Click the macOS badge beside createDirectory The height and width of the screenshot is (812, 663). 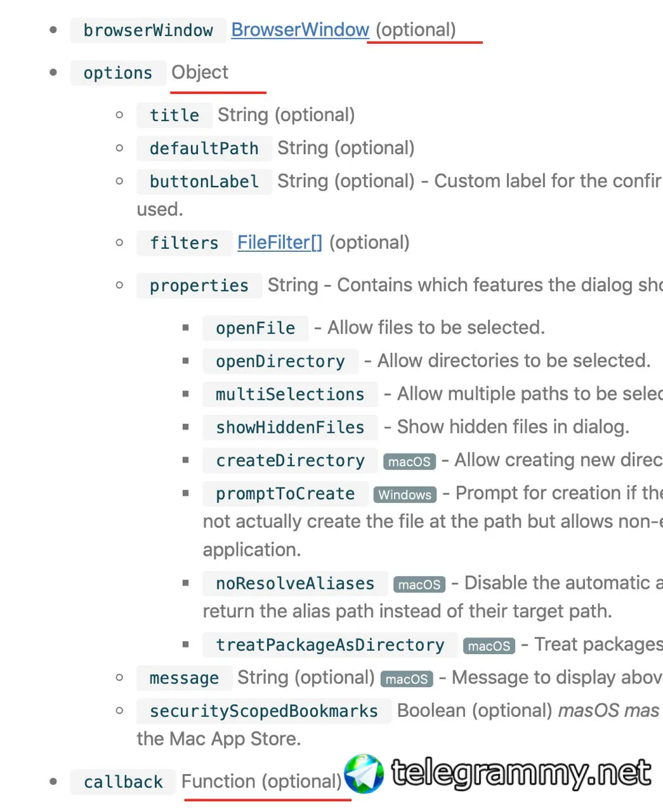[409, 461]
